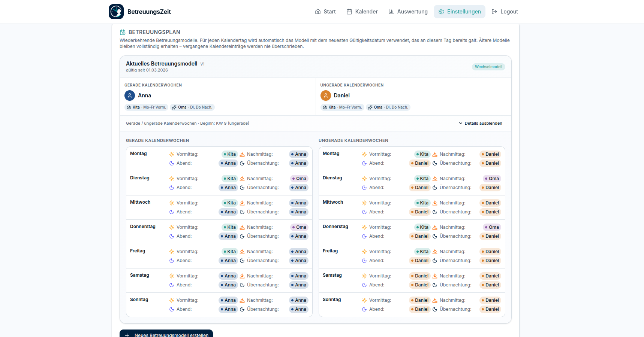Click Daniel badge for Samstag Vormittag
This screenshot has height=337, width=644.
pyautogui.click(x=420, y=276)
